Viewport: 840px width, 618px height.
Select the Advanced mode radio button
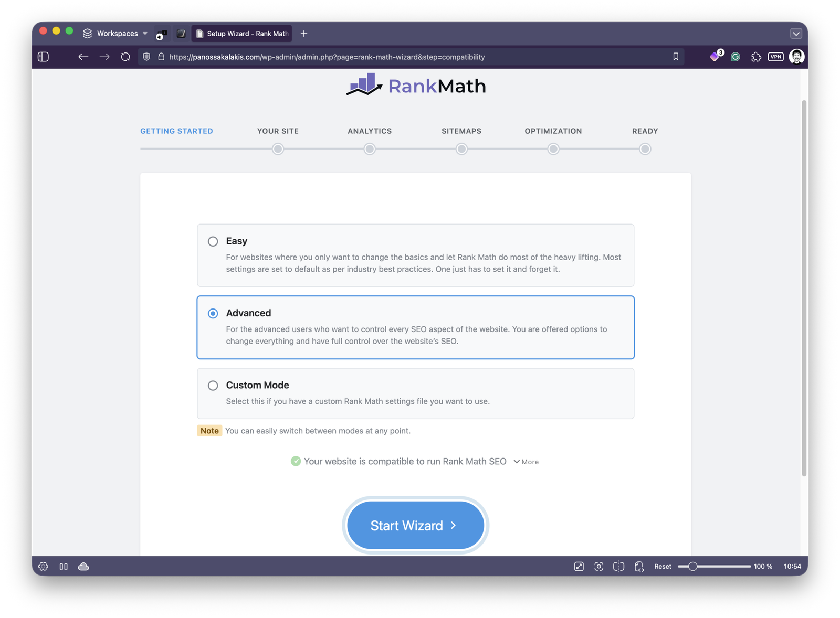point(213,313)
